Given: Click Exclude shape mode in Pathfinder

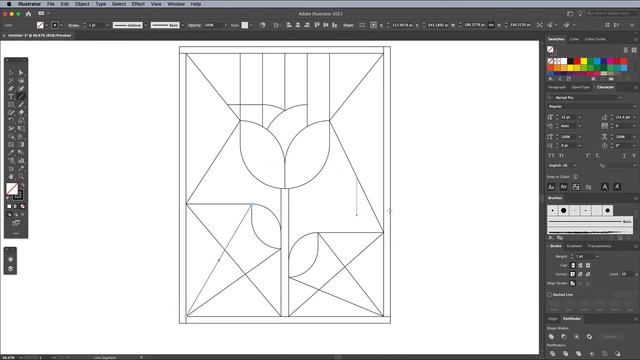Looking at the screenshot, I should (589, 337).
